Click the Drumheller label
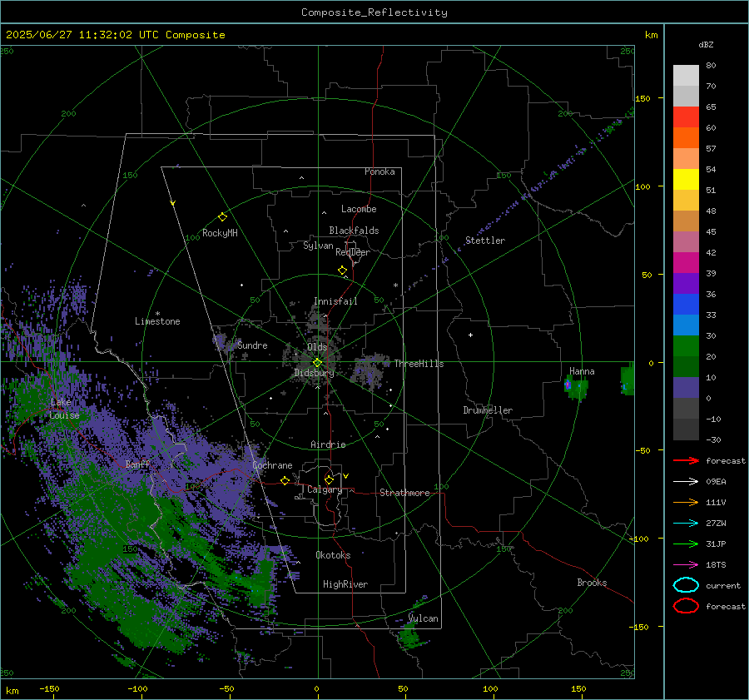 pos(488,410)
